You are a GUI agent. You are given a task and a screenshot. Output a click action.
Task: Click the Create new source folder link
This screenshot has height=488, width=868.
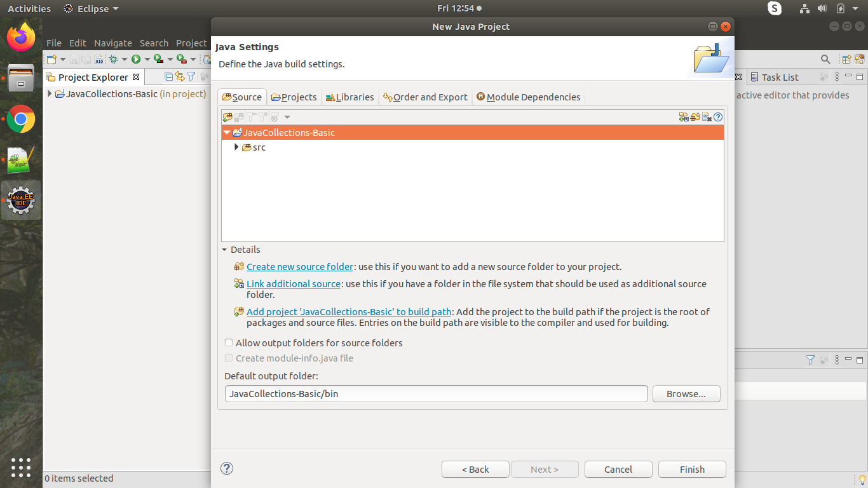click(299, 267)
